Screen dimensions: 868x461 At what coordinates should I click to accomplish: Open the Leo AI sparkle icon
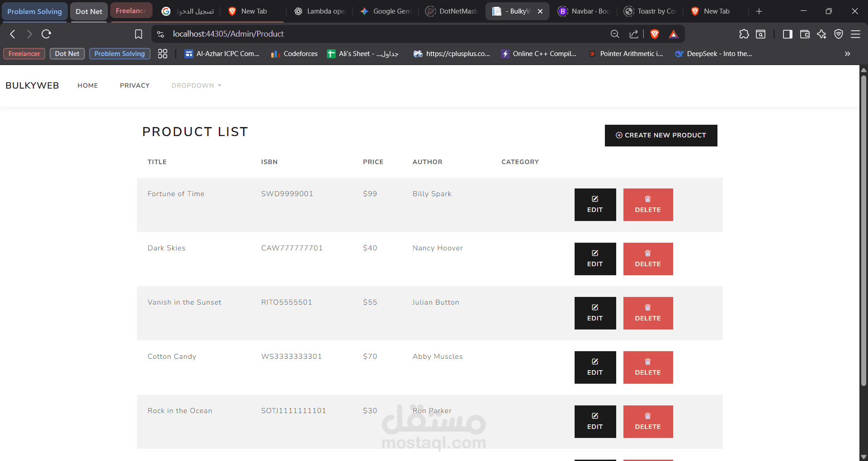click(x=821, y=34)
